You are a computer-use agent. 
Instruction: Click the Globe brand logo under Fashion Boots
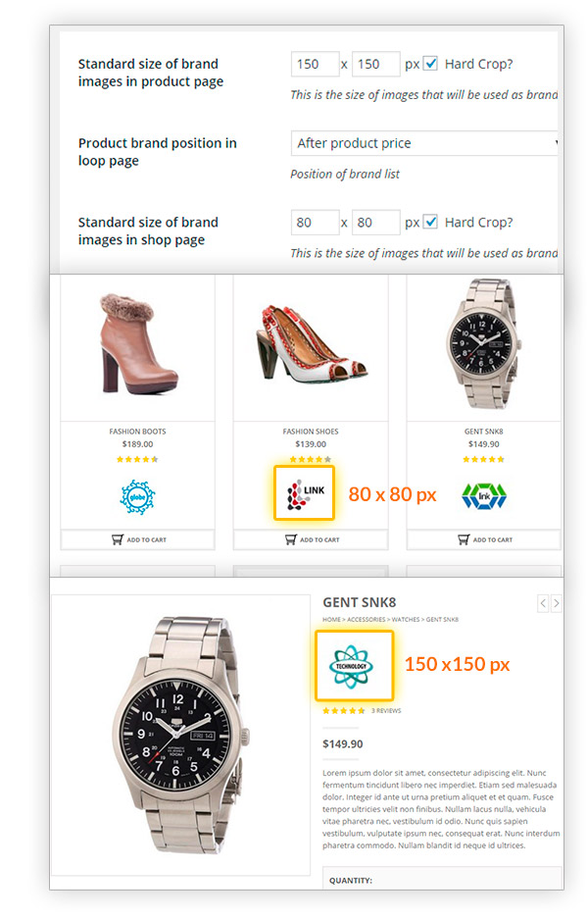(137, 497)
